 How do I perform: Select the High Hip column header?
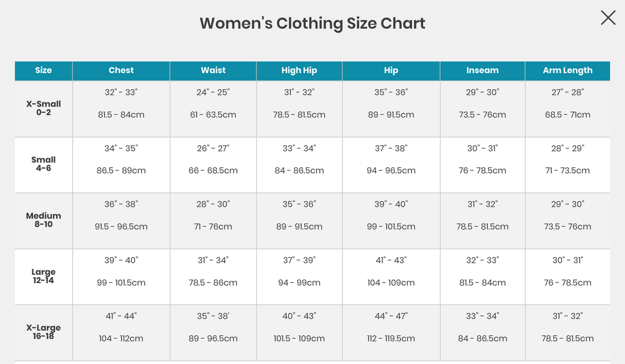[x=299, y=71]
